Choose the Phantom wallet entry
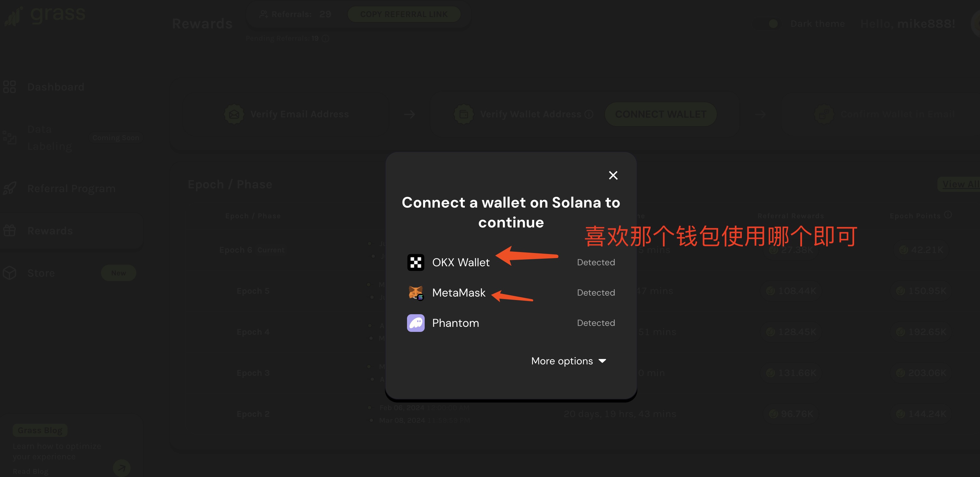Screen dimensions: 980x477 click(511, 323)
